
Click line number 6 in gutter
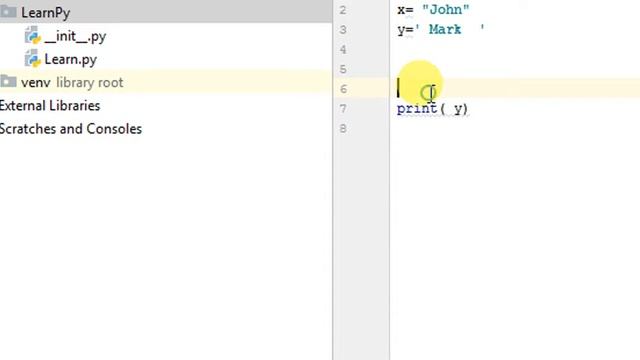coord(343,89)
